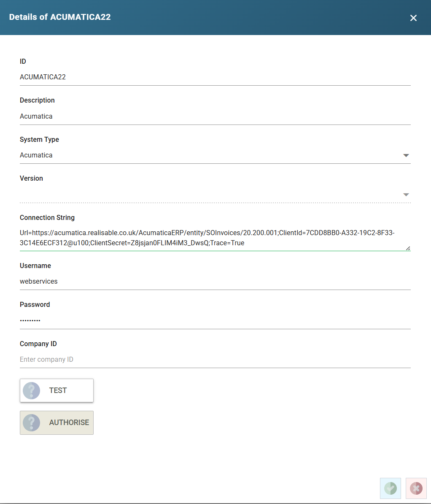431x504 pixels.
Task: Click the Username label
Action: (x=35, y=266)
